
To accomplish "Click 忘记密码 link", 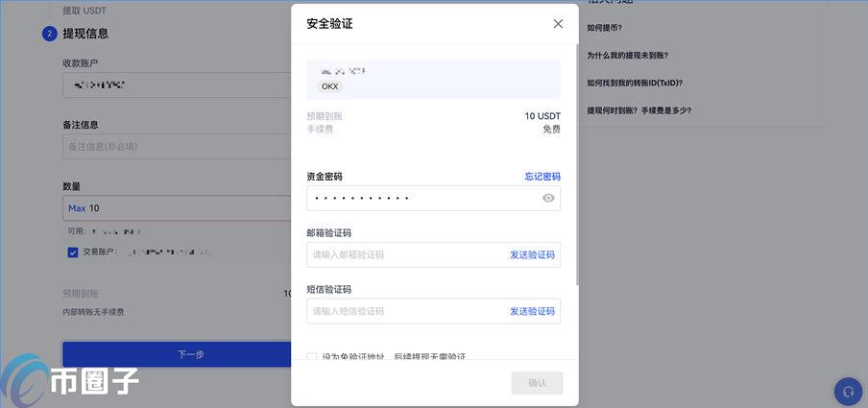I will tap(542, 177).
